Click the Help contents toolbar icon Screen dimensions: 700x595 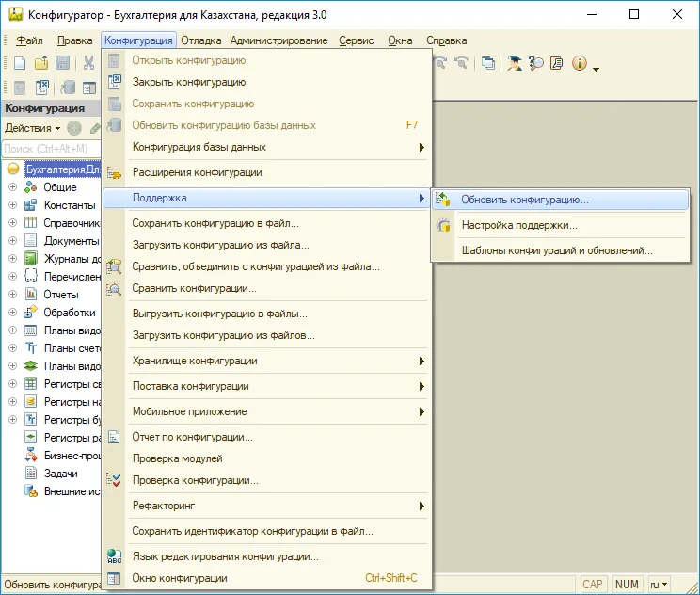pyautogui.click(x=557, y=63)
